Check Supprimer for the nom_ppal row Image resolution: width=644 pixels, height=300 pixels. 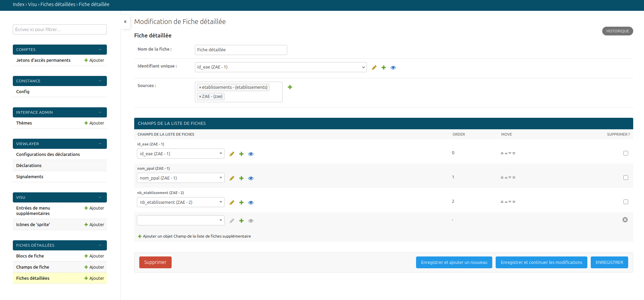626,178
